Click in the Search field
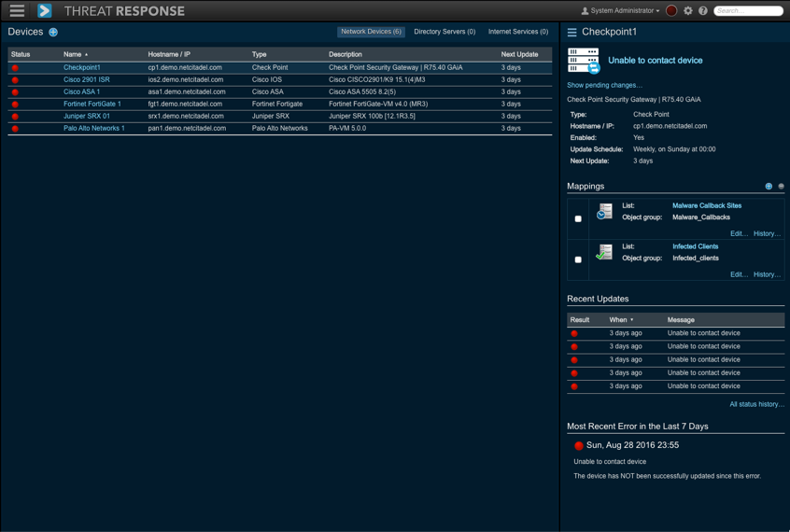 tap(750, 11)
